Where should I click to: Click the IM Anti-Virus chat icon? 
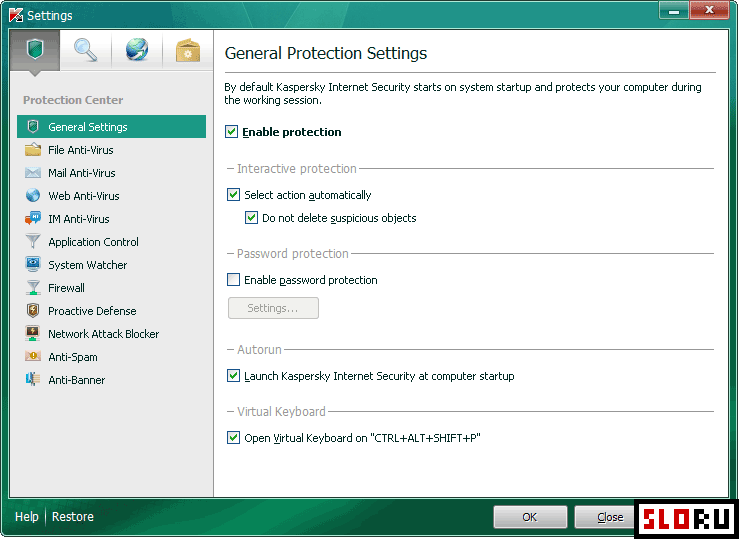coord(33,218)
